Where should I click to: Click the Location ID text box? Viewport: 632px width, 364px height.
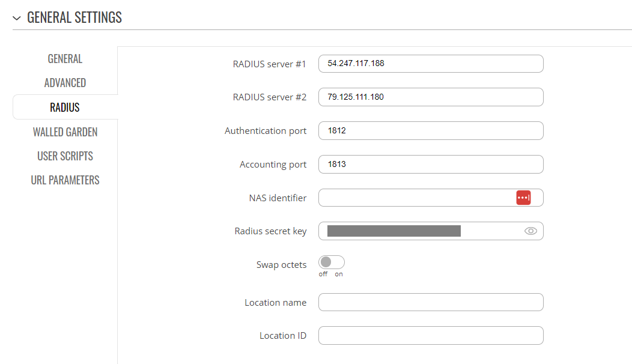[x=430, y=335]
